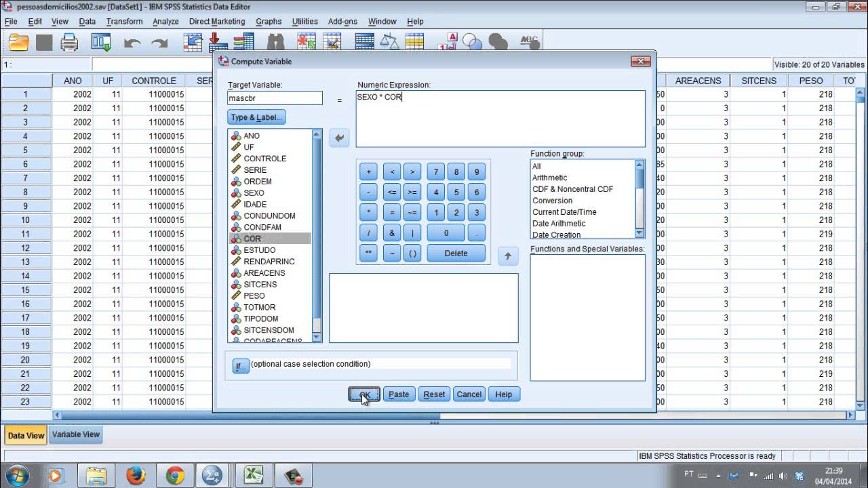Open the Data menu
The width and height of the screenshot is (868, 488).
pos(87,22)
